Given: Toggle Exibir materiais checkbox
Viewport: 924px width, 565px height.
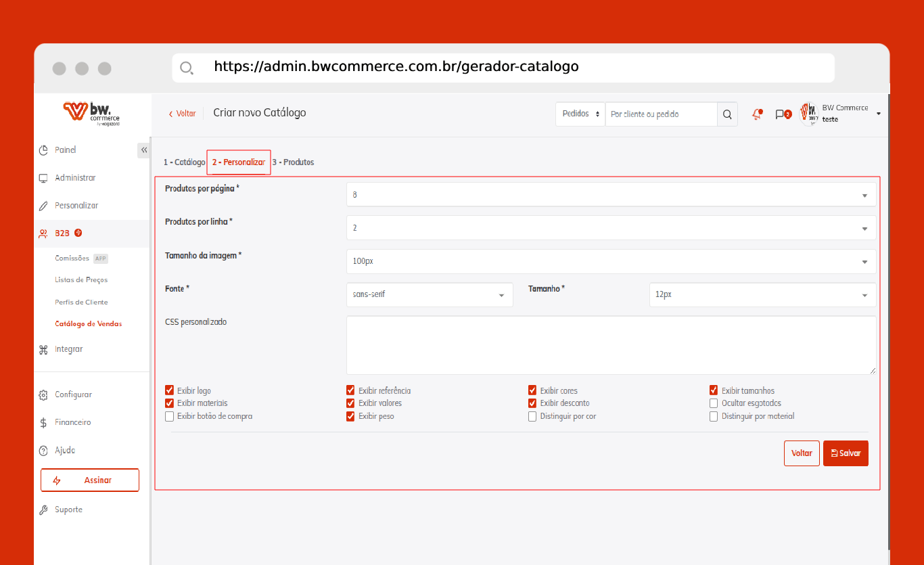Looking at the screenshot, I should [x=169, y=403].
